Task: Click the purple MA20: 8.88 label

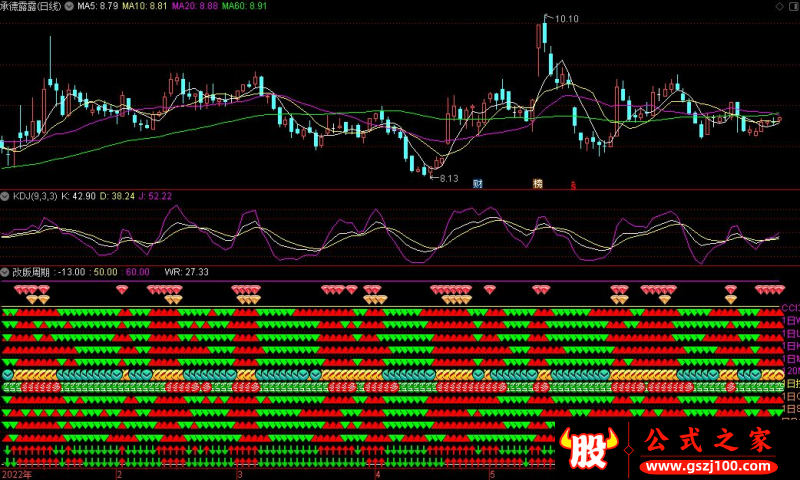Action: 195,6
